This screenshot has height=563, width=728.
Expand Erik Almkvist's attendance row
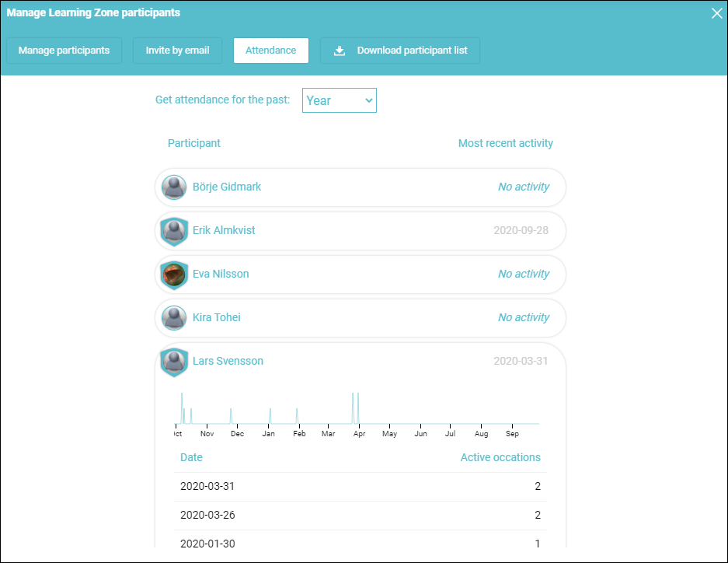click(361, 231)
